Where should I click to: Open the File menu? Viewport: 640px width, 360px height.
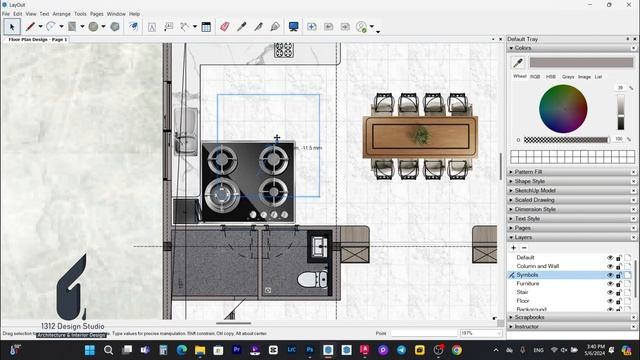(6, 14)
